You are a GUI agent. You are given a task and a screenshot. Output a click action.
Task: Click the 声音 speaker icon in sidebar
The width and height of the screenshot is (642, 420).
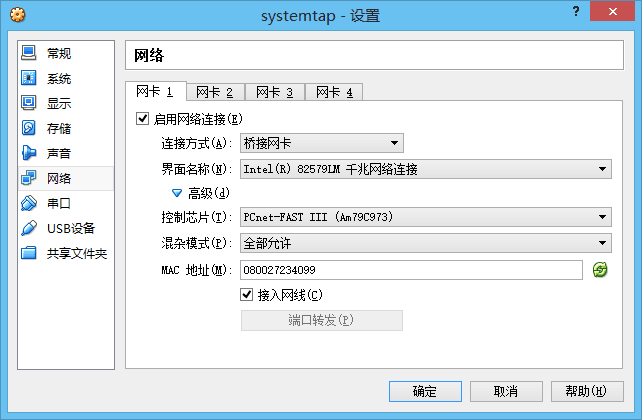29,153
